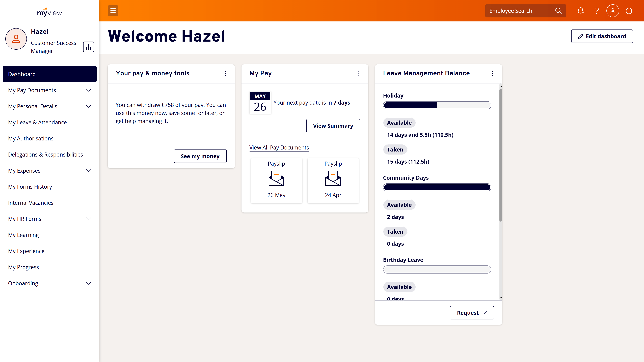644x362 pixels.
Task: Open options menu for pay & money tools card
Action: [225, 74]
